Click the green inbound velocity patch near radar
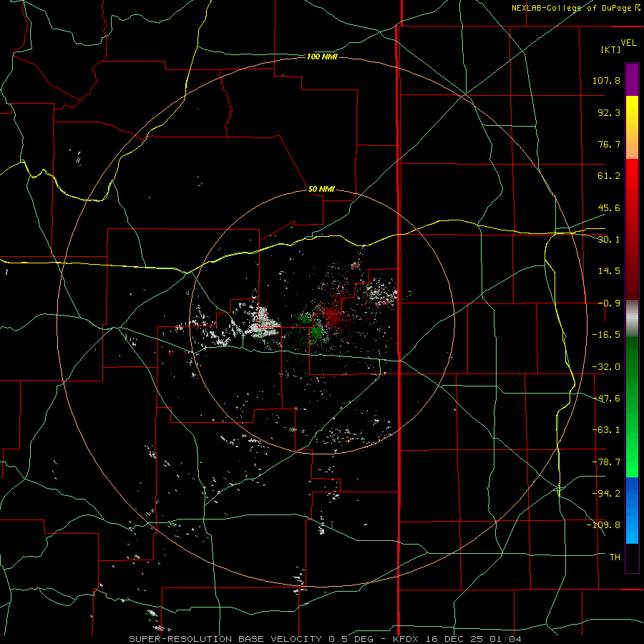This screenshot has height=644, width=644. point(316,331)
